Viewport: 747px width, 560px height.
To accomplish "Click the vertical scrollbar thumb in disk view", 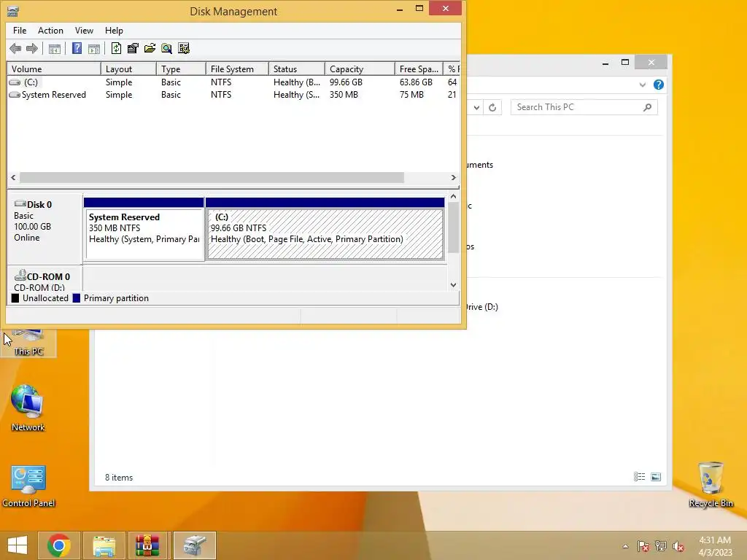I will (454, 227).
